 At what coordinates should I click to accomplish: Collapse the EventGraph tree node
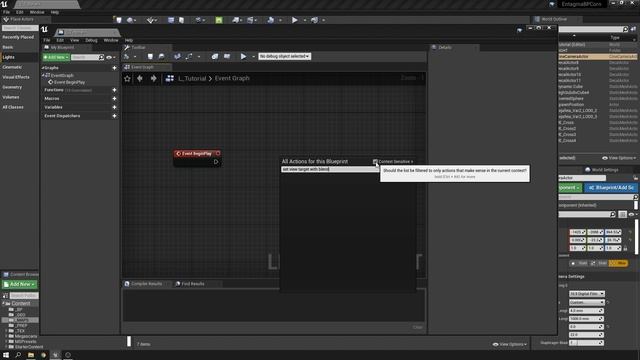coord(43,76)
